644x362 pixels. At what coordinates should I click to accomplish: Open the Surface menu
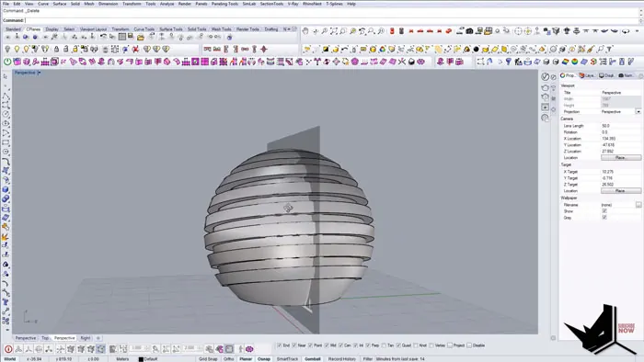click(60, 4)
